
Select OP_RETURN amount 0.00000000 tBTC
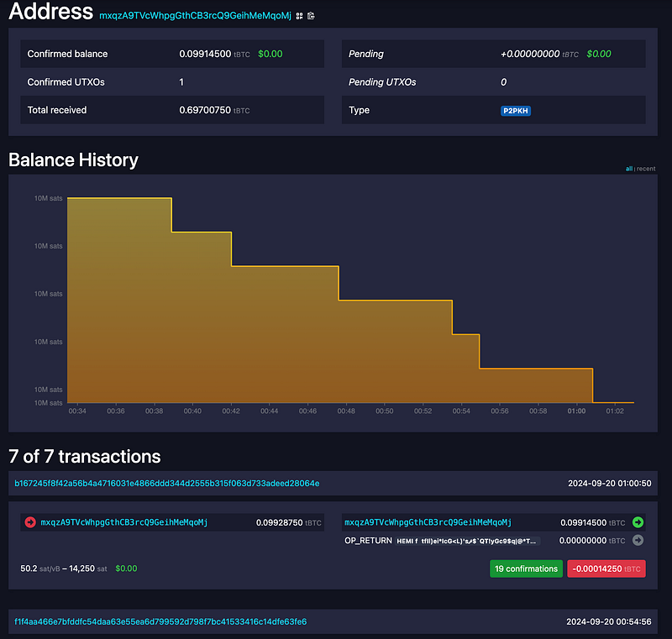(x=592, y=541)
